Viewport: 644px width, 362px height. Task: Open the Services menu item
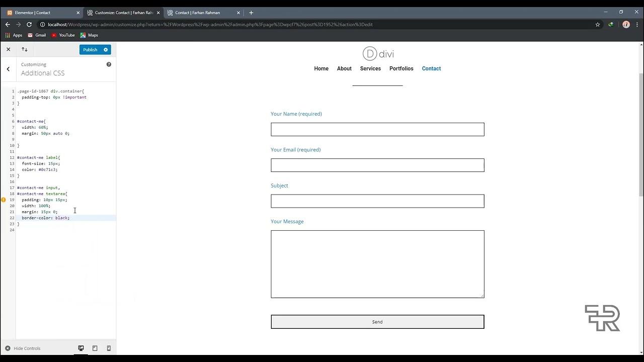[370, 68]
